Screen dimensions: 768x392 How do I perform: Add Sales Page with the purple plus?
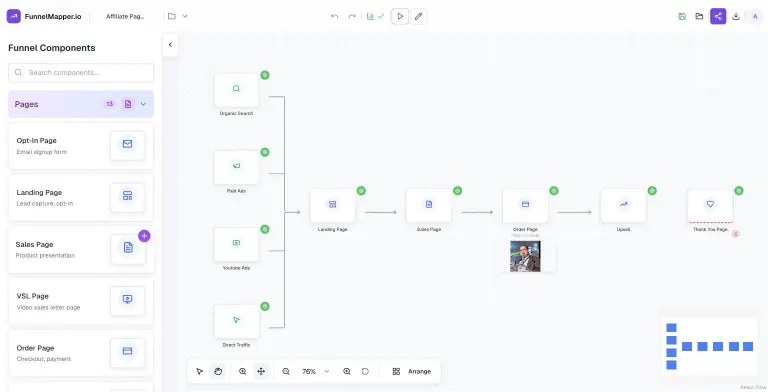tap(144, 236)
